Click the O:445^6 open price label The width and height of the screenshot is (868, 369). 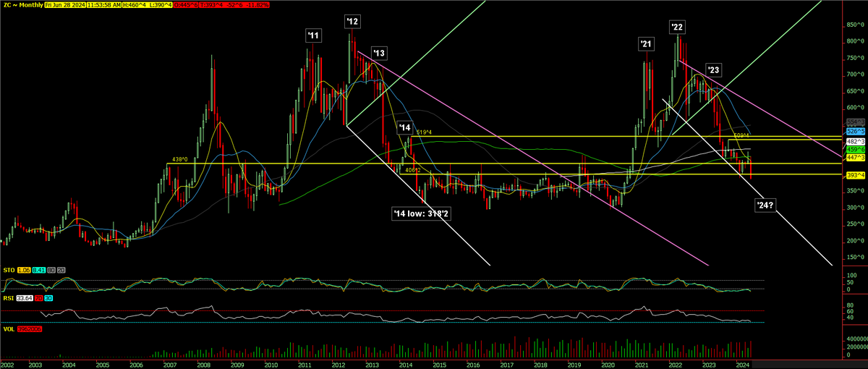[186, 5]
